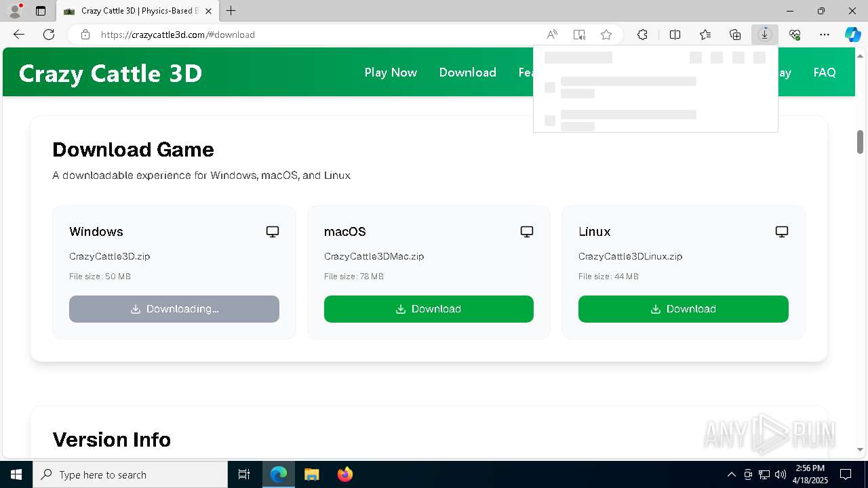Click the taskbar search box
Viewport: 868px width, 488px height.
[x=130, y=474]
